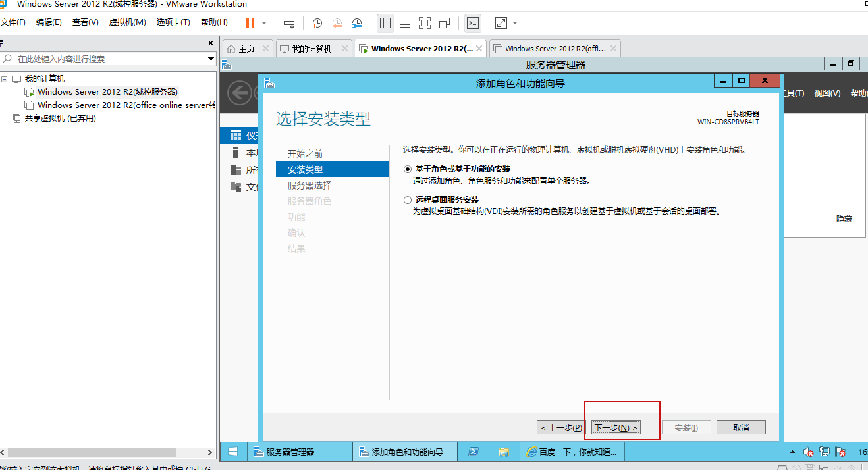The width and height of the screenshot is (868, 470).
Task: Go to 开始之前 wizard step
Action: [x=306, y=154]
